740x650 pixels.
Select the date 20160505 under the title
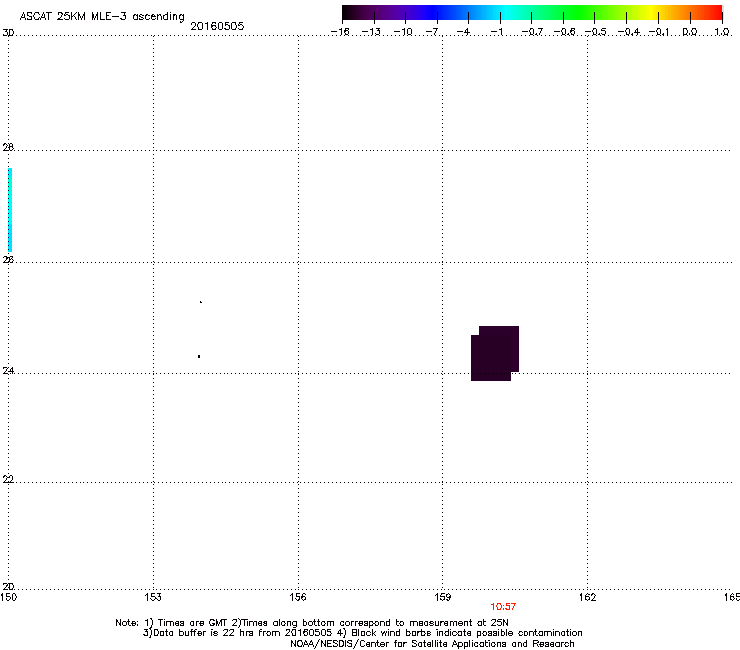[217, 26]
